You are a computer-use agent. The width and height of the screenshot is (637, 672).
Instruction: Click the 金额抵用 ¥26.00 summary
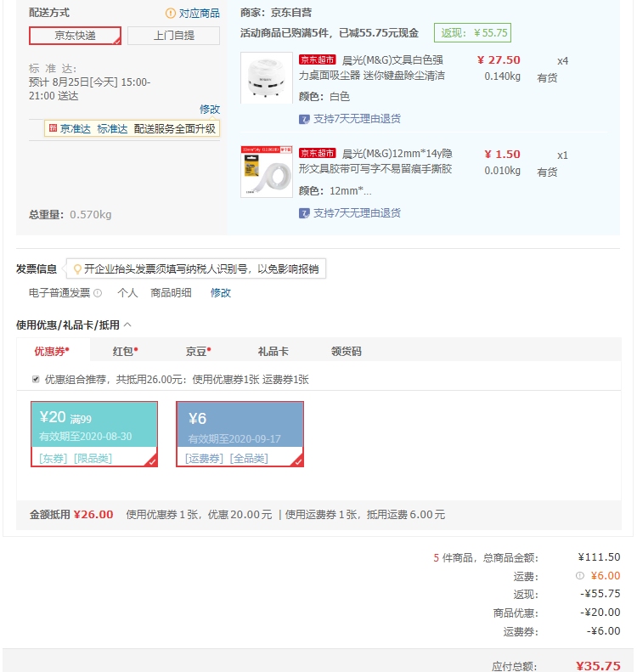[x=71, y=514]
